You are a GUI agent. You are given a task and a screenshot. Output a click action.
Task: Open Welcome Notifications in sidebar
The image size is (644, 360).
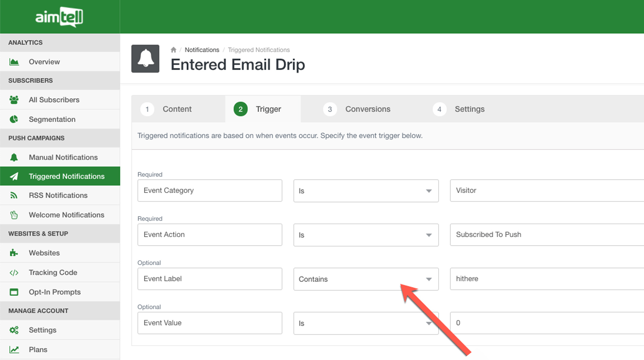click(x=66, y=215)
